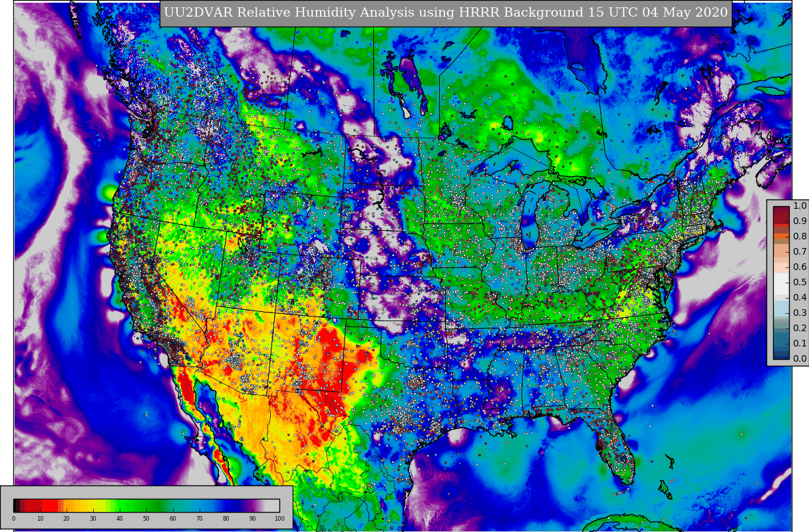Viewport: 809px width, 532px height.
Task: Click the '50' tick label on humidity colorbar
Action: (x=146, y=519)
